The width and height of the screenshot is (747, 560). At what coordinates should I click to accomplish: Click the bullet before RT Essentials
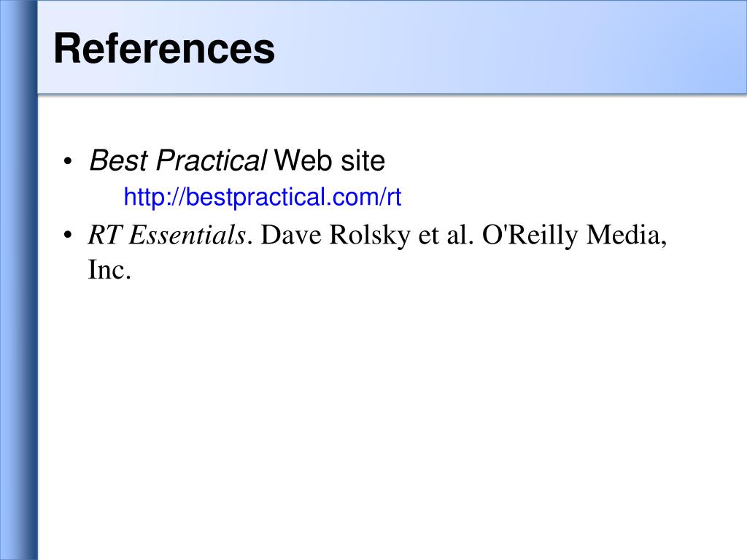[68, 236]
